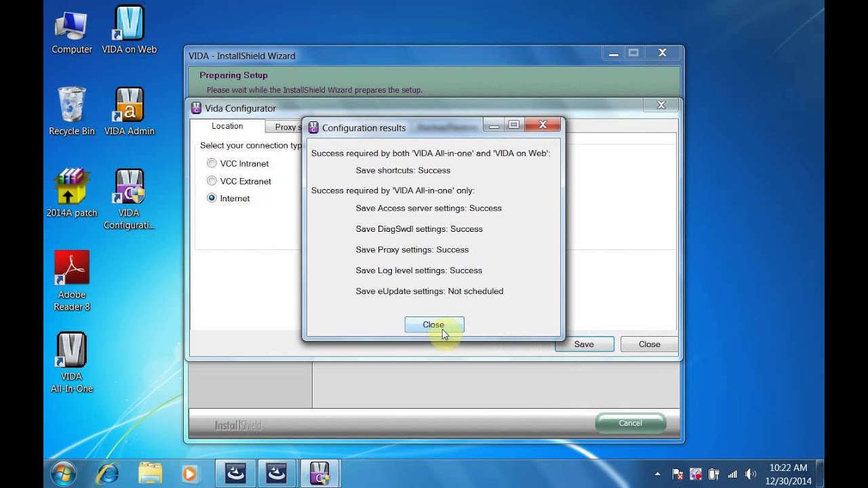Click the battery power tray icon
This screenshot has height=488, width=868.
click(x=713, y=474)
